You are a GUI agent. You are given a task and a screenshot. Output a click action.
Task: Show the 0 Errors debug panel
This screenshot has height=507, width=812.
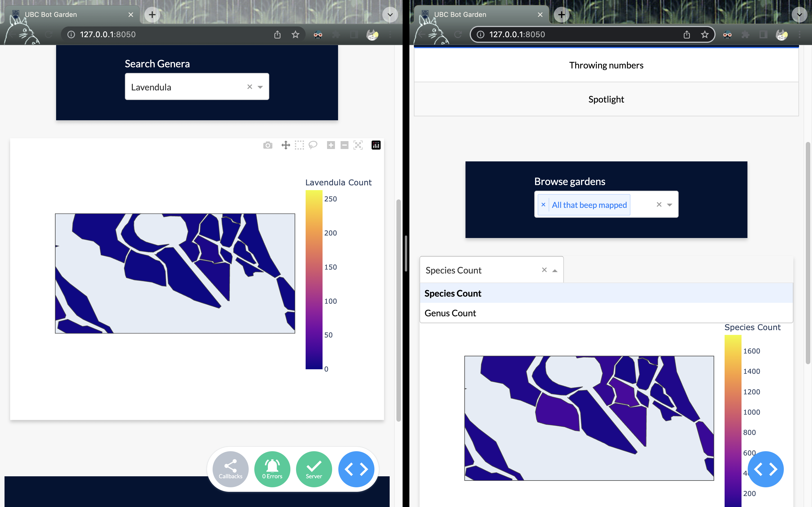coord(272,469)
